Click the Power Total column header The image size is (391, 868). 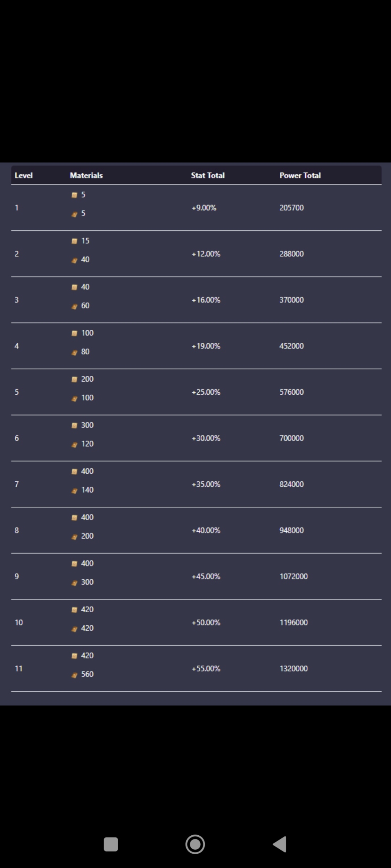[300, 175]
